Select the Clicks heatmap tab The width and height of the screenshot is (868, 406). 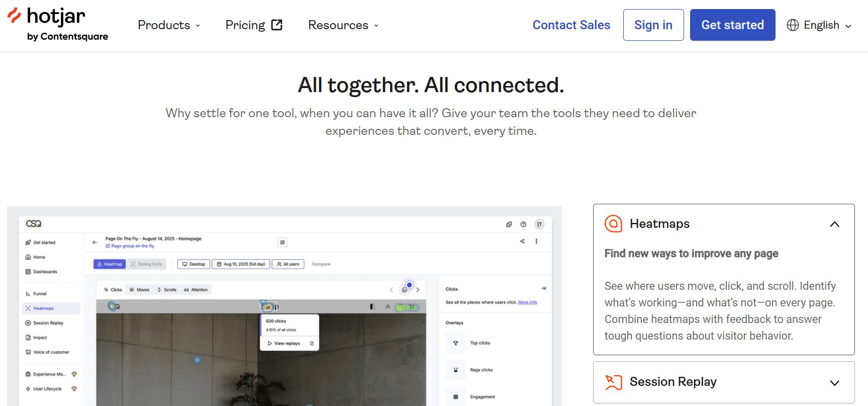(113, 290)
